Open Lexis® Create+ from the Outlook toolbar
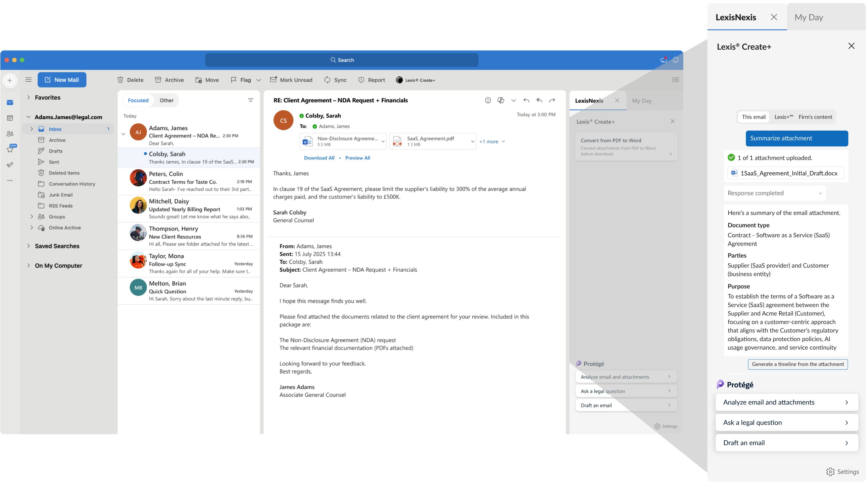This screenshot has width=868, height=485. (415, 80)
